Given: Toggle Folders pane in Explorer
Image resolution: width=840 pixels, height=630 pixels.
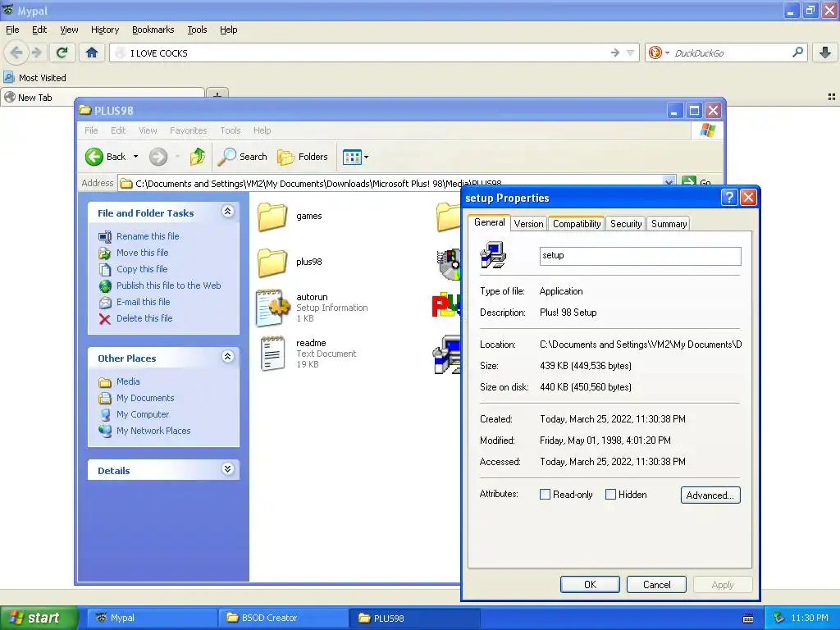Looking at the screenshot, I should coord(303,157).
